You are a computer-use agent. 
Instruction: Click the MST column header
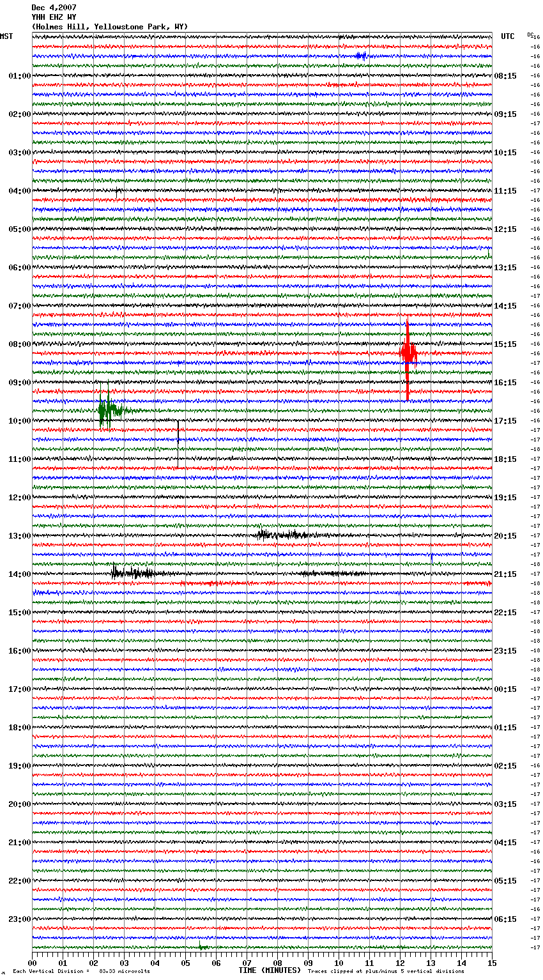6,36
